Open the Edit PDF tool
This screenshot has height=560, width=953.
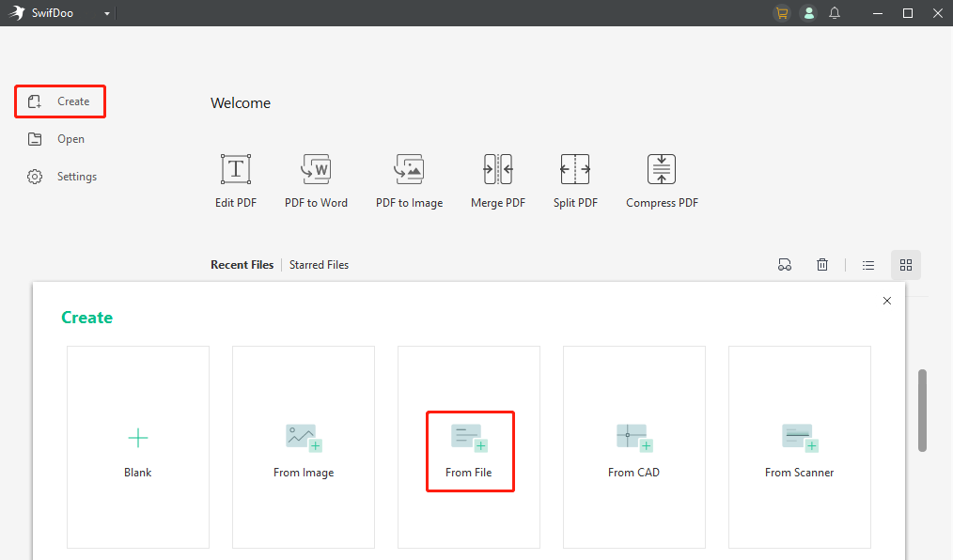point(236,181)
